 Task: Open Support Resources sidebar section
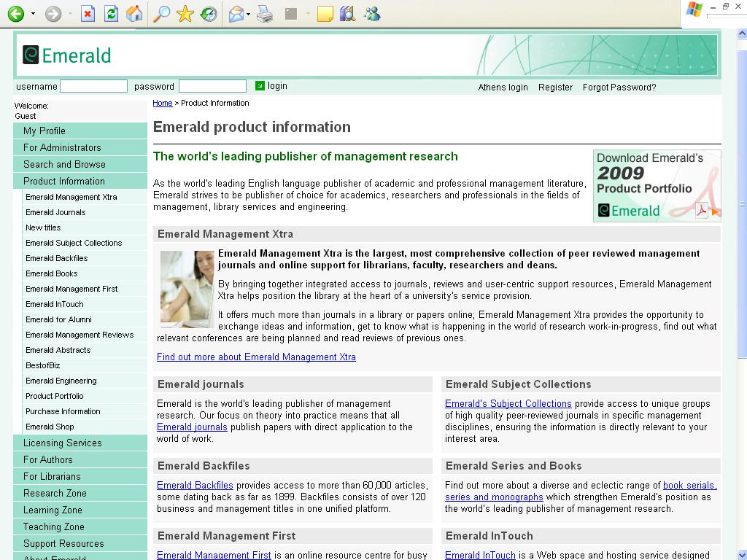80,543
